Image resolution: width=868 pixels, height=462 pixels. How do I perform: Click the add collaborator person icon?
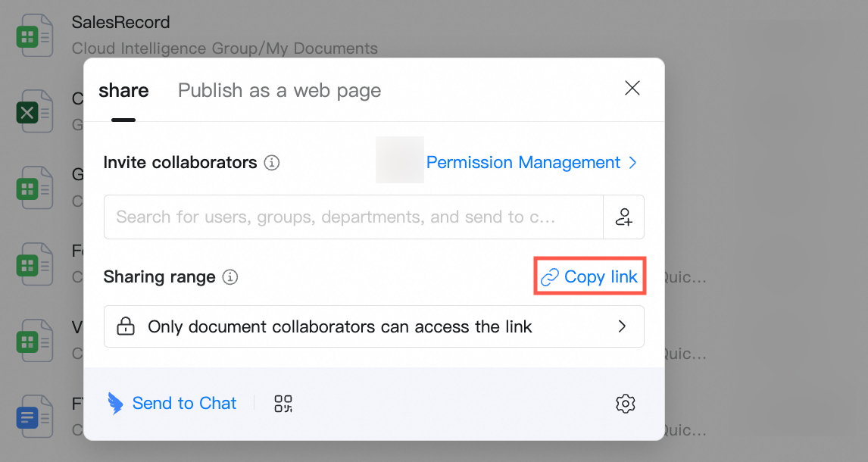(x=624, y=217)
